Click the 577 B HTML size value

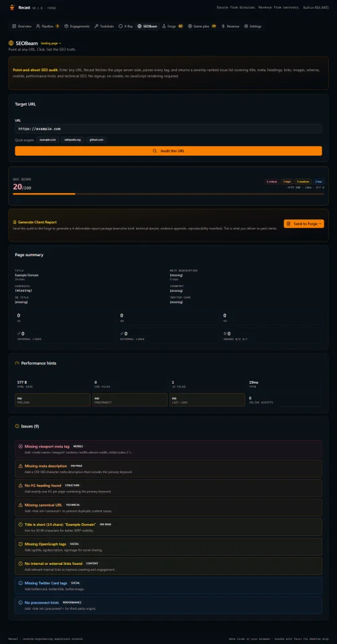coord(22,382)
